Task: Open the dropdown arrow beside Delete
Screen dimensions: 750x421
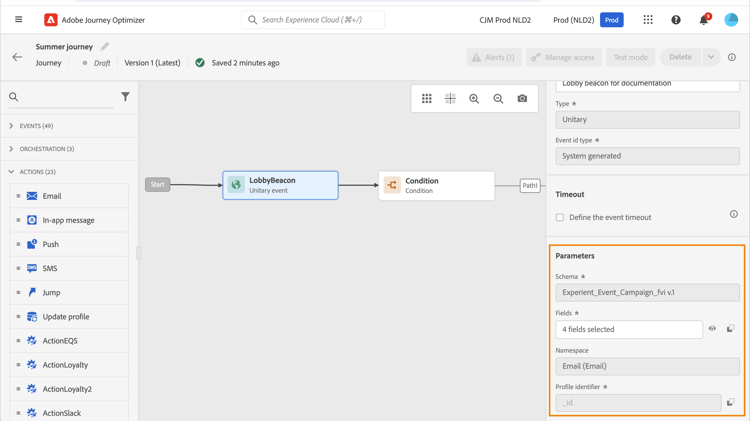Action: coord(711,57)
